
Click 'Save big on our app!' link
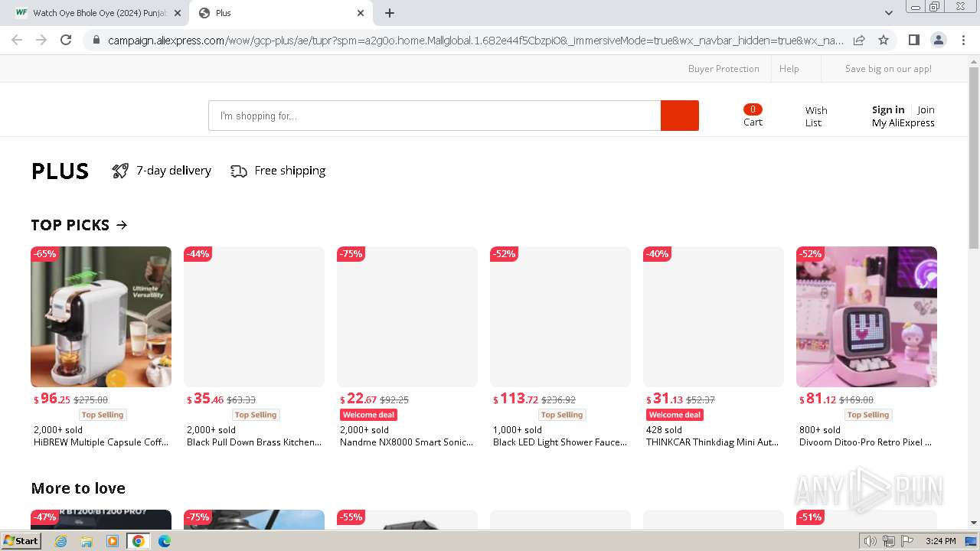coord(888,69)
